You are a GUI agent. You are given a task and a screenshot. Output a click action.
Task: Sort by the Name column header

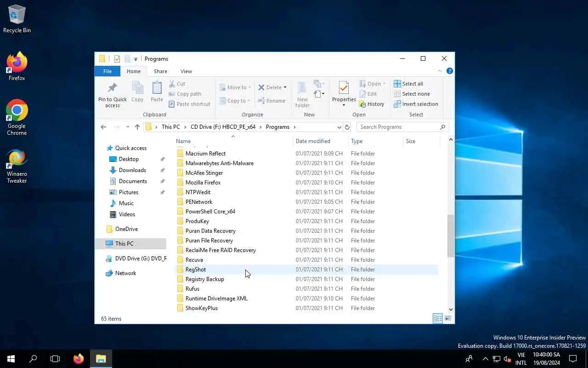tap(233, 141)
